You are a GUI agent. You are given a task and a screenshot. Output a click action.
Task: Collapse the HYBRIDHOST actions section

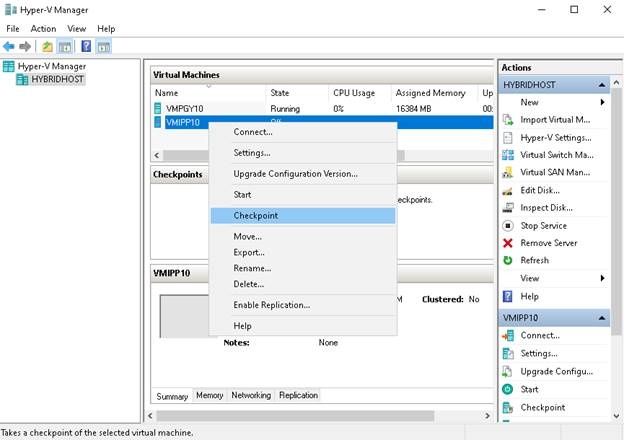click(602, 85)
